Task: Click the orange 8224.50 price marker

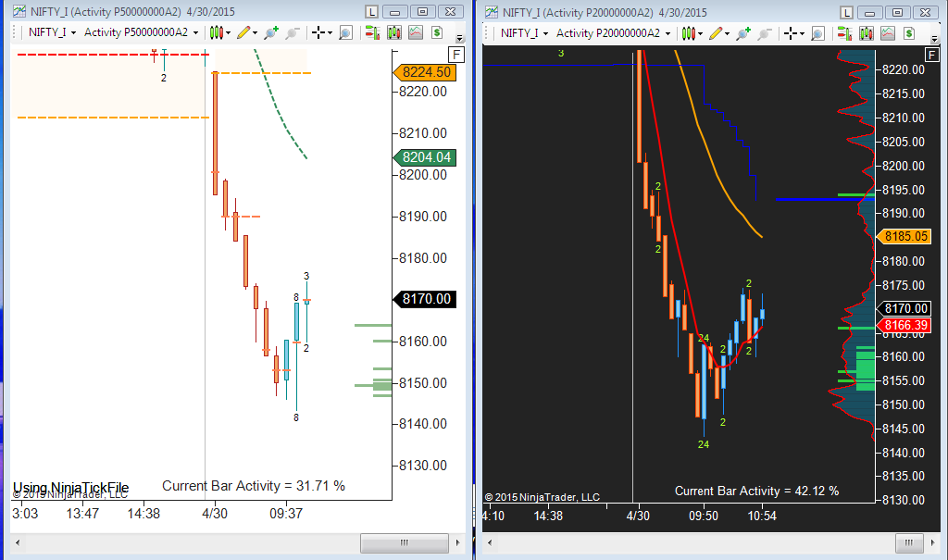Action: tap(425, 72)
